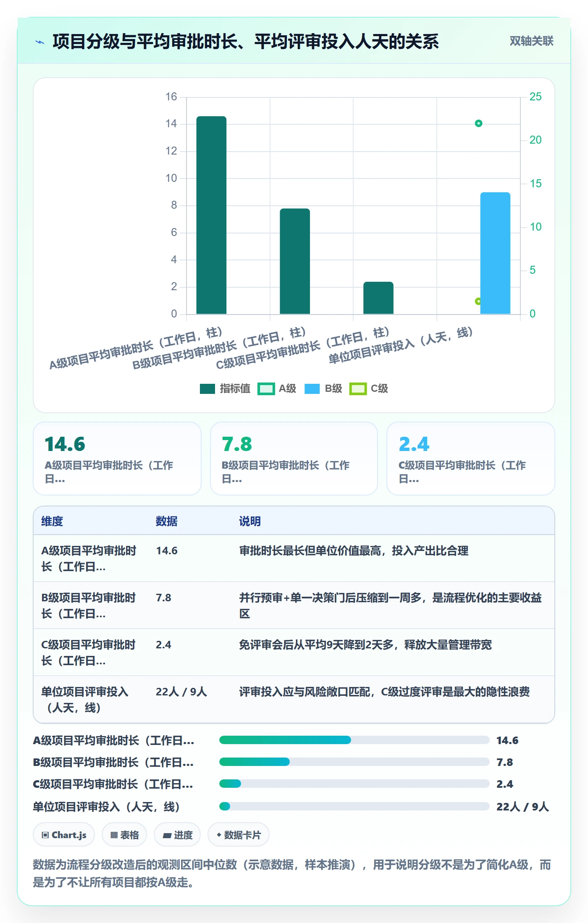Viewport: 588px width, 923px height.
Task: Click the footnote starting 数据为流程分级改造后
Action: pyautogui.click(x=292, y=873)
